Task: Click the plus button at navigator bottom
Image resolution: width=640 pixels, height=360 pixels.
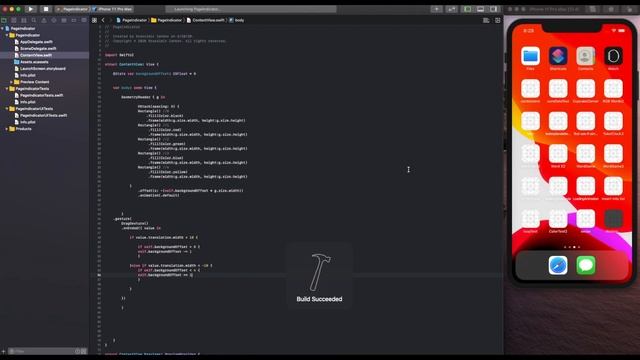Action: 3,351
